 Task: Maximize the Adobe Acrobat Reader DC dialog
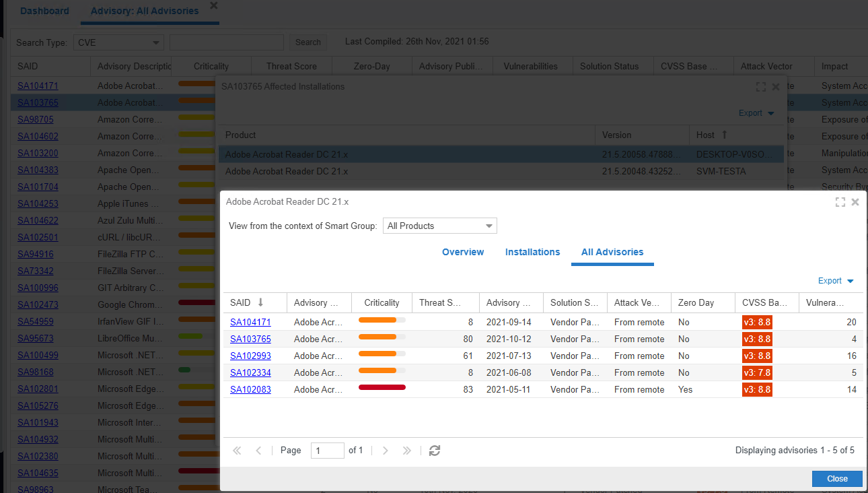point(840,202)
